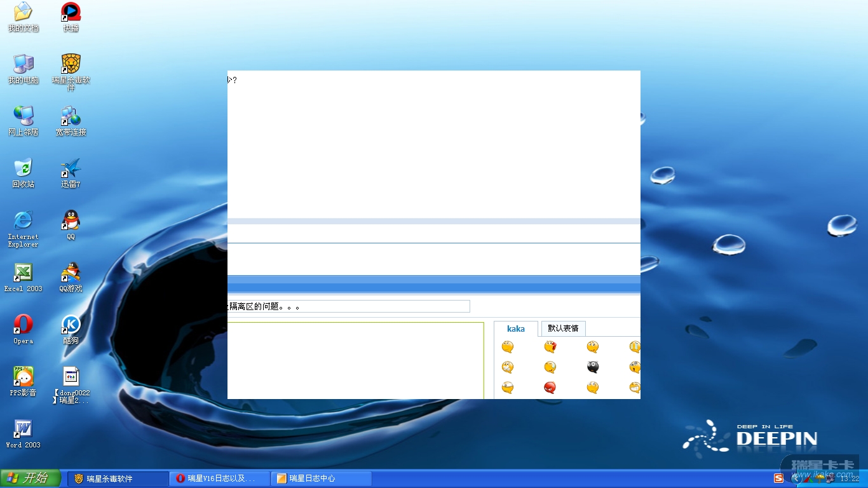Open the QQ penguin desktop icon

point(71,220)
